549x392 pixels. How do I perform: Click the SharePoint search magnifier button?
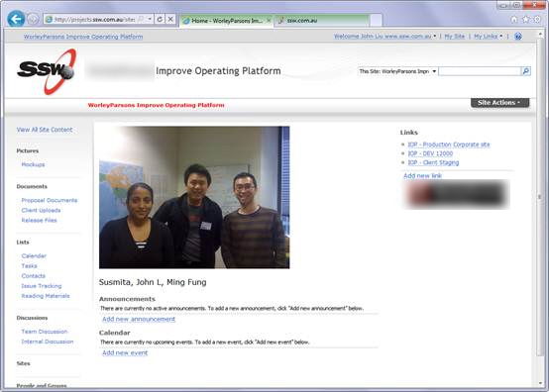tap(526, 71)
